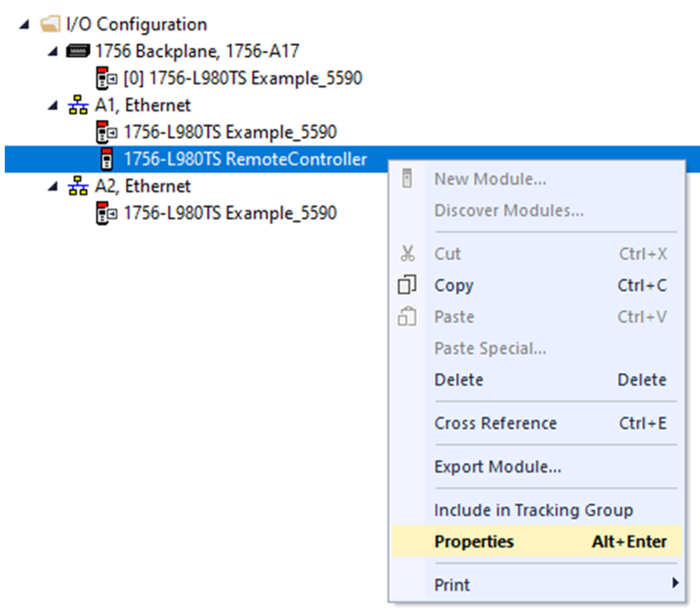Click the New Module menu icon
The height and width of the screenshot is (608, 700).
tap(407, 179)
